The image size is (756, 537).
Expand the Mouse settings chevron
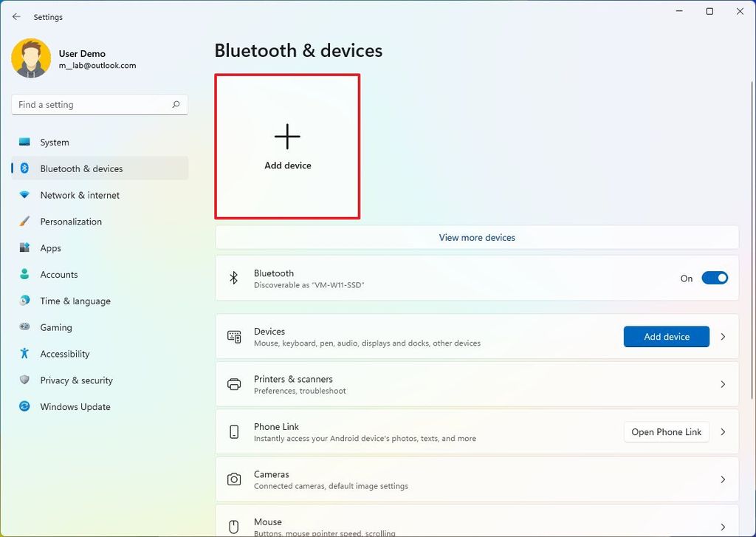coord(723,525)
